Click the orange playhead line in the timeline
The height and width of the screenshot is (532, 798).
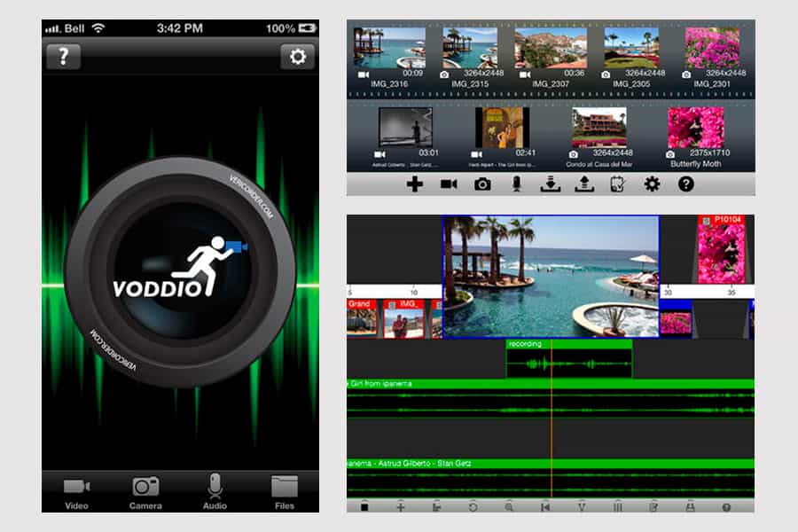(552, 418)
